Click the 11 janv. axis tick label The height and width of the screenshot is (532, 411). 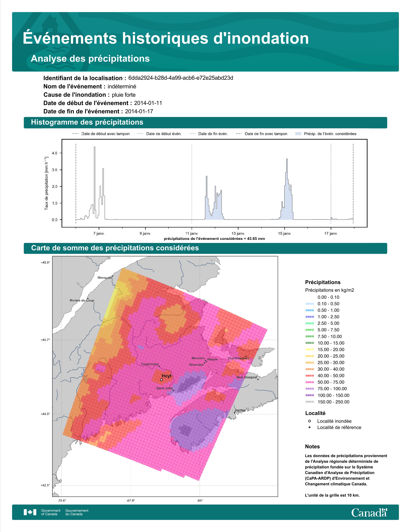pos(192,233)
